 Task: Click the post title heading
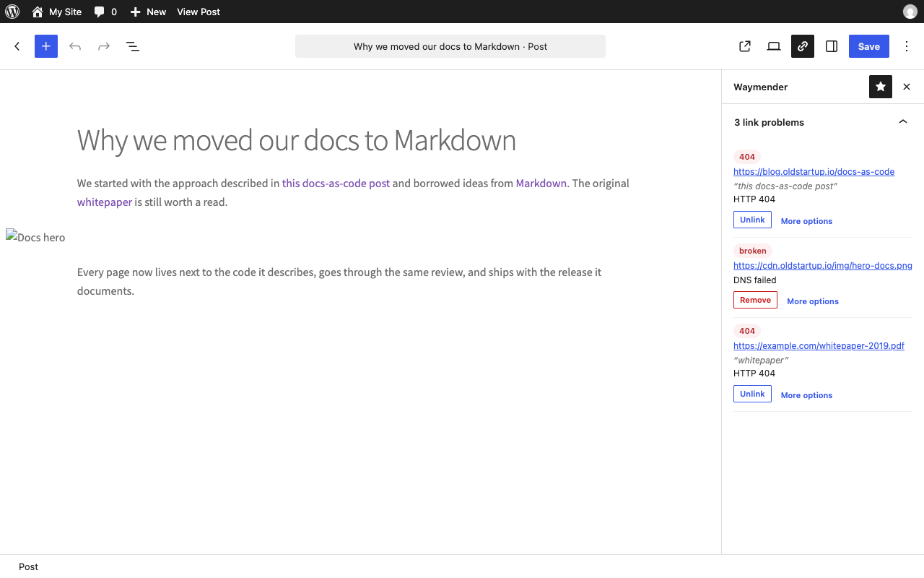click(x=297, y=140)
